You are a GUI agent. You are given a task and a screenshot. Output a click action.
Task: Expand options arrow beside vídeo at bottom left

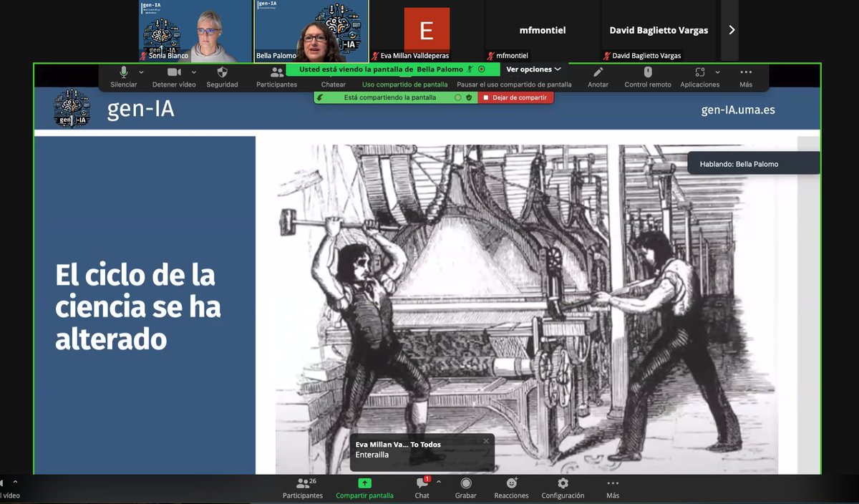coord(15,482)
